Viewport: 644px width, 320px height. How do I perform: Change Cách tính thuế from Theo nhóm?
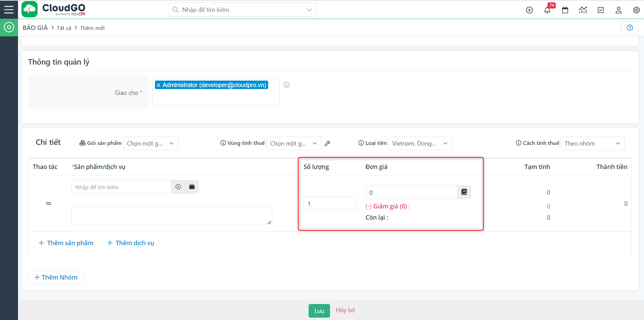592,143
